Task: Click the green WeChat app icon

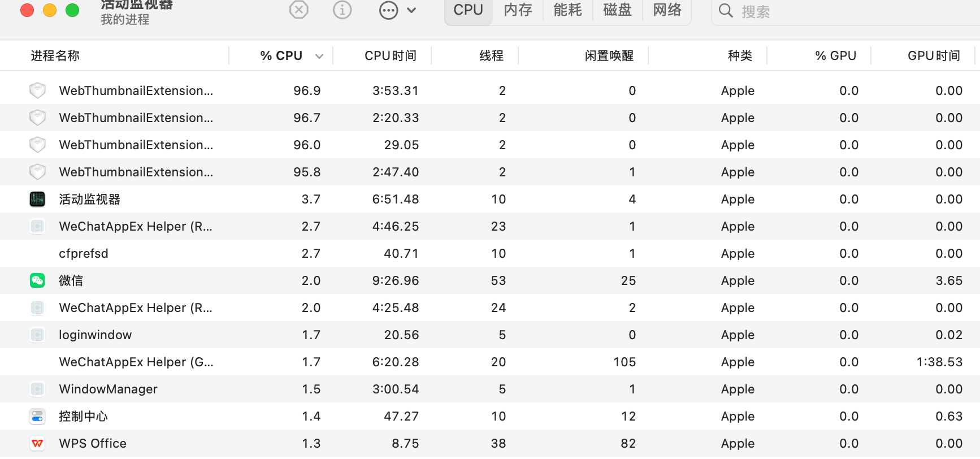Action: (x=37, y=280)
